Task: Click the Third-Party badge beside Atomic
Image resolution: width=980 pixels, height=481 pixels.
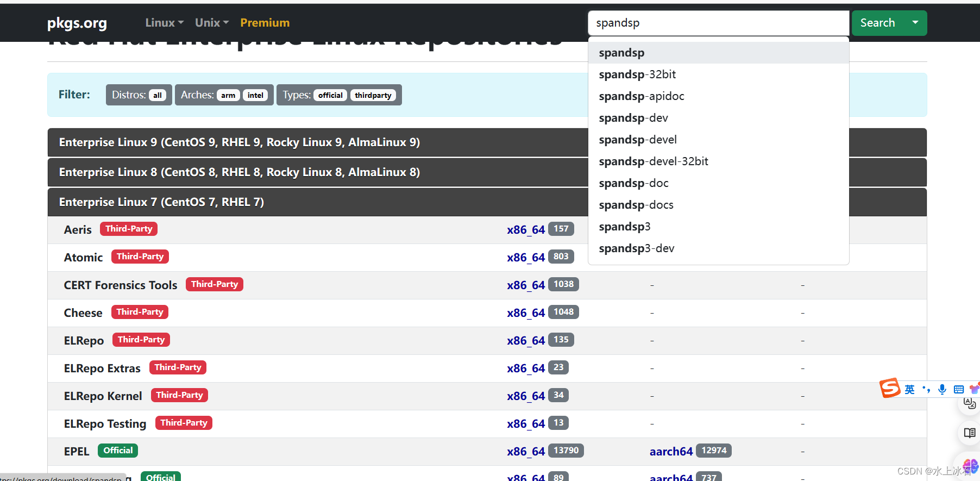Action: pyautogui.click(x=140, y=257)
